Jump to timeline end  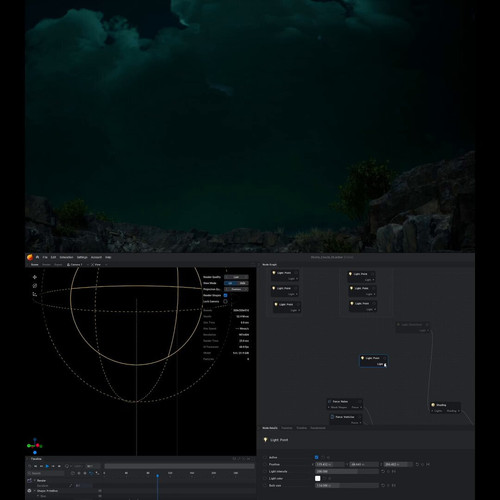coord(59,466)
